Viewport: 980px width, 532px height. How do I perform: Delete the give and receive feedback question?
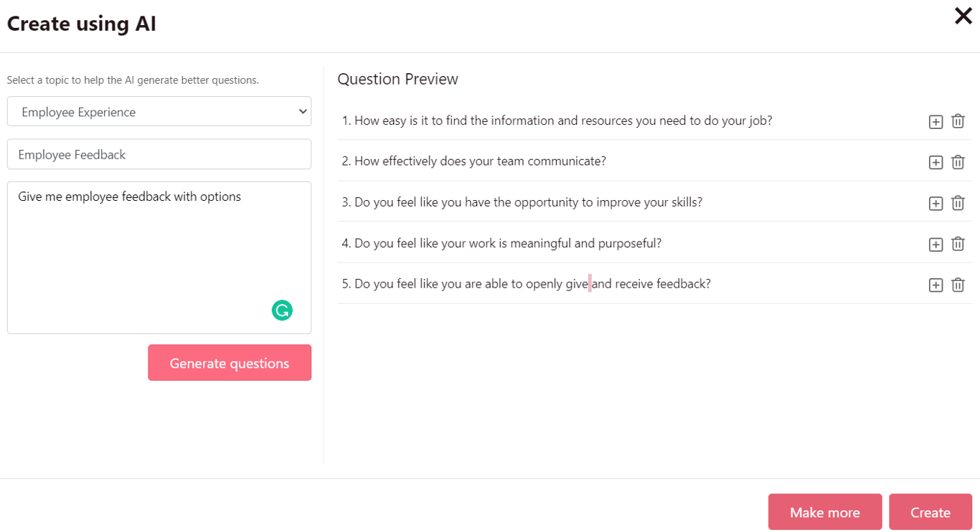(x=958, y=285)
